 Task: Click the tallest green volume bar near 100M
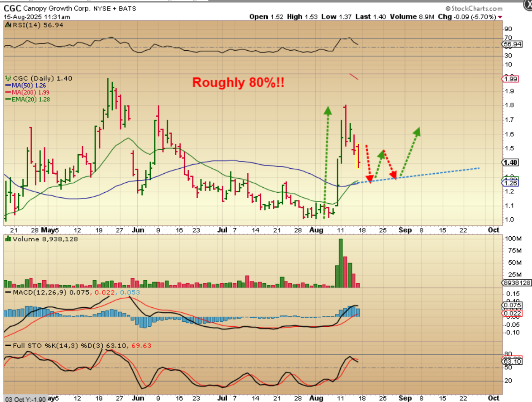coord(340,263)
